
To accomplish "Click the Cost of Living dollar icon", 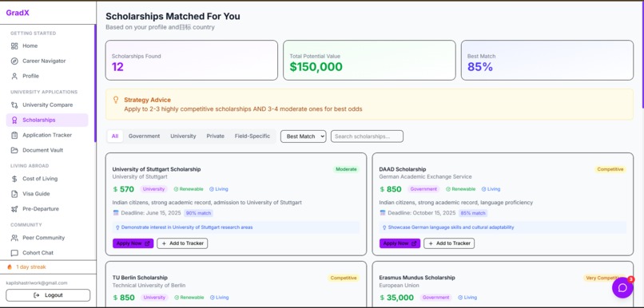I will 14,179.
